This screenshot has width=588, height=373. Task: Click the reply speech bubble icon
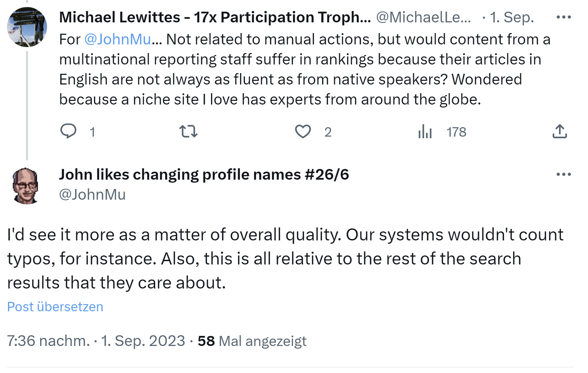(x=68, y=131)
